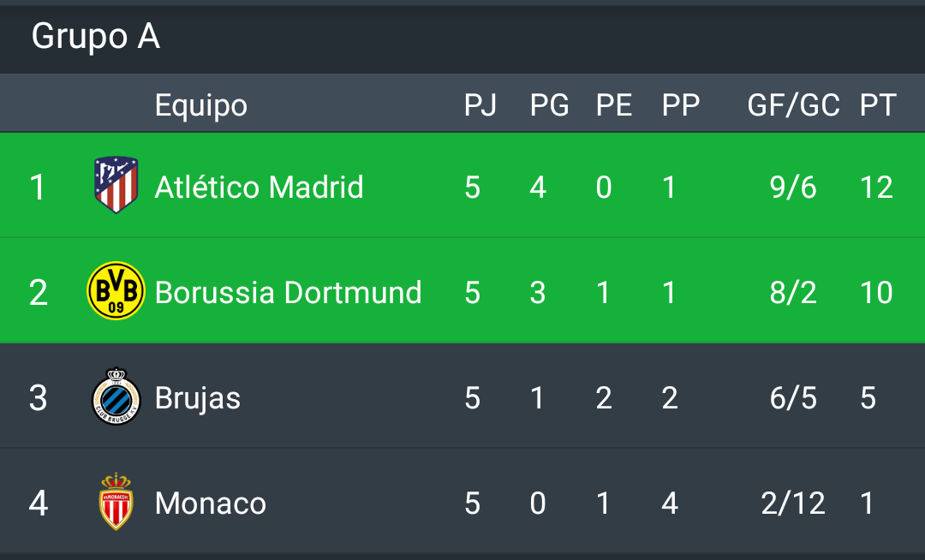Screen dimensions: 925x560
Task: Tap the PG column header
Action: click(x=549, y=105)
